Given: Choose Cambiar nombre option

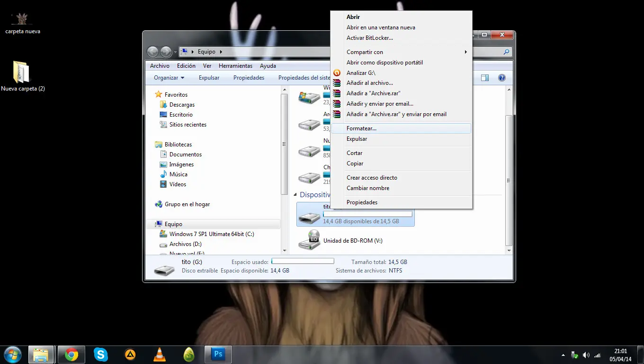Looking at the screenshot, I should [401, 188].
